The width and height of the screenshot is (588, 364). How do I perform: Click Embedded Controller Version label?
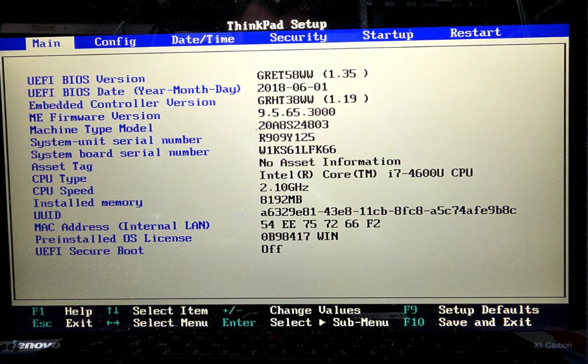tap(122, 104)
